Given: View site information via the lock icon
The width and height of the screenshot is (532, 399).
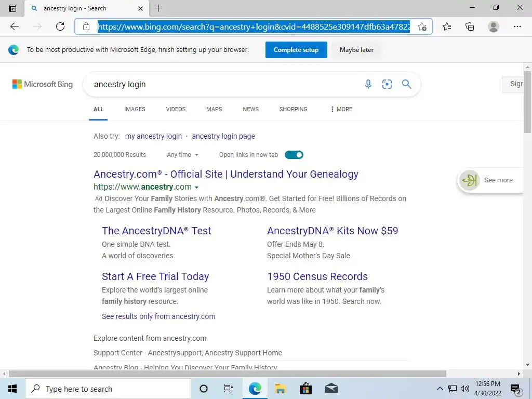Looking at the screenshot, I should click(x=86, y=26).
